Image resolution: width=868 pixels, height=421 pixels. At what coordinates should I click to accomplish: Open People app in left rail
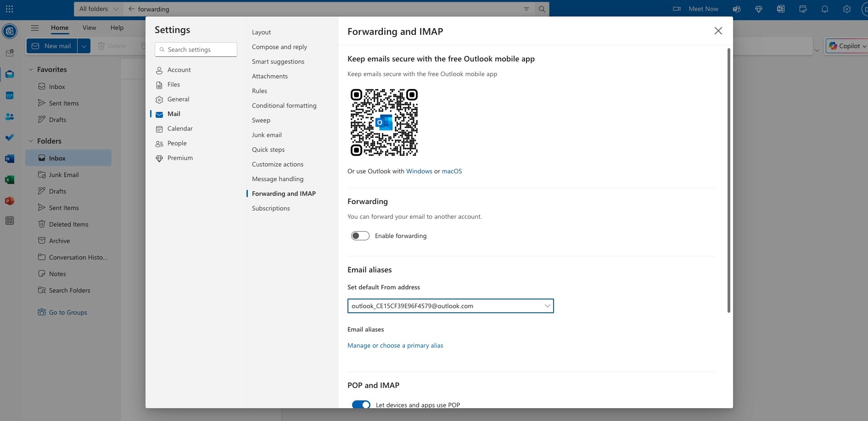click(x=10, y=116)
